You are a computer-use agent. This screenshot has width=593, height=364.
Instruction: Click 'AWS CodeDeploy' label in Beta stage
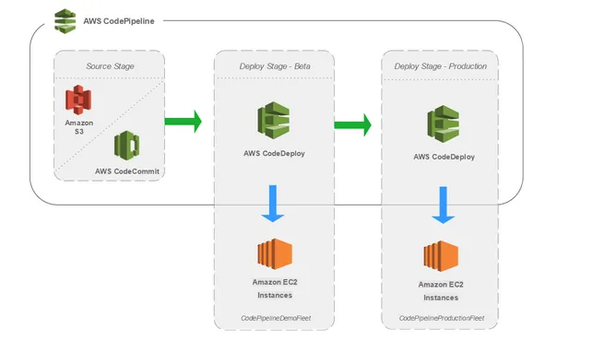(x=274, y=154)
